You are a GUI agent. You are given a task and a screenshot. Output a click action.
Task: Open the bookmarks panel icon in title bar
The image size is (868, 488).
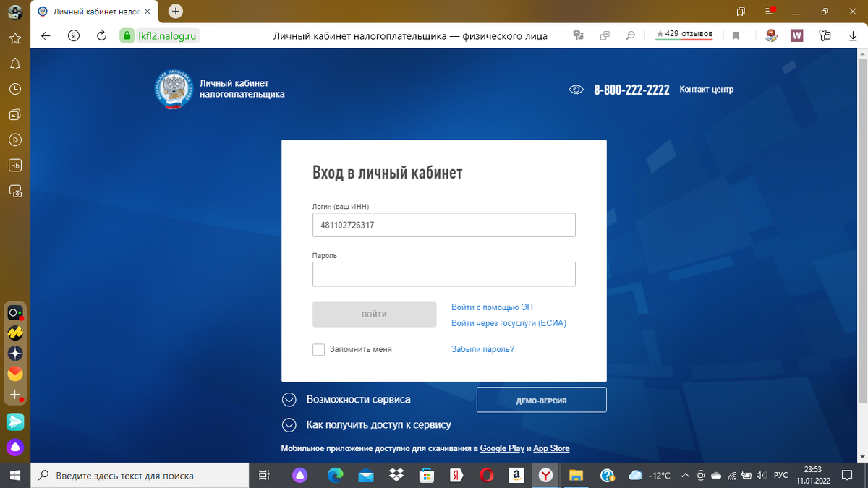click(x=741, y=12)
